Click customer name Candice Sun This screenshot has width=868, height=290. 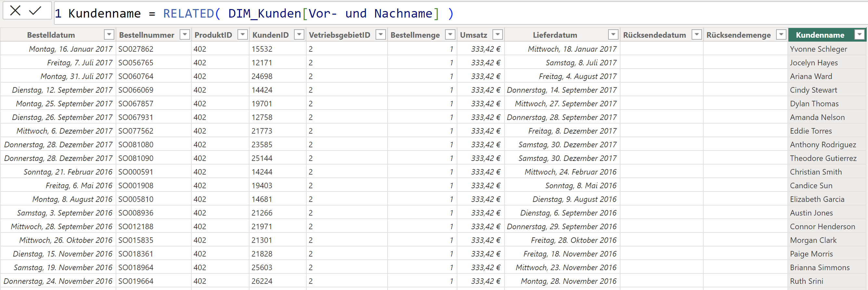(811, 185)
